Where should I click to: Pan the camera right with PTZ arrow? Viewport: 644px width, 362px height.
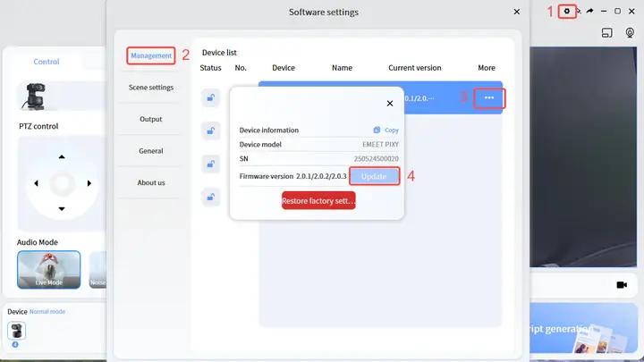[x=89, y=183]
